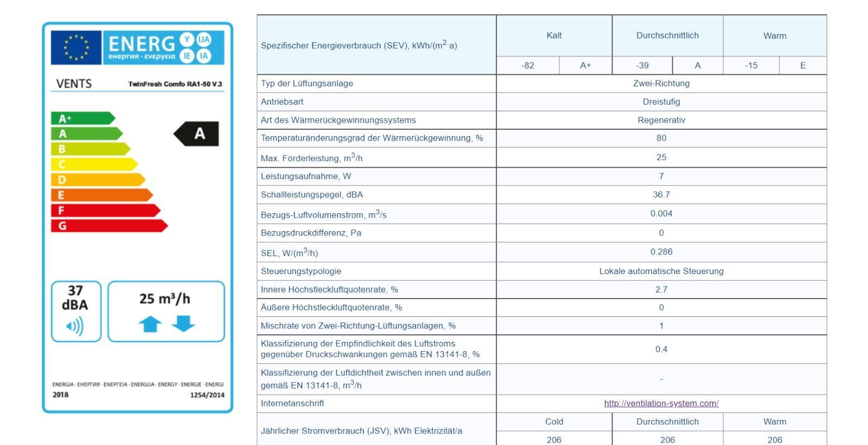Click the -15 SEV value cell
868x445 pixels.
[751, 65]
